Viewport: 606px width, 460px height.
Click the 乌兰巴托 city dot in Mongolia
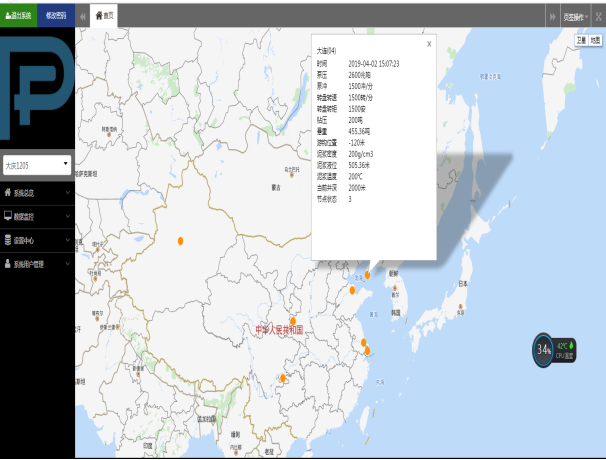(292, 175)
